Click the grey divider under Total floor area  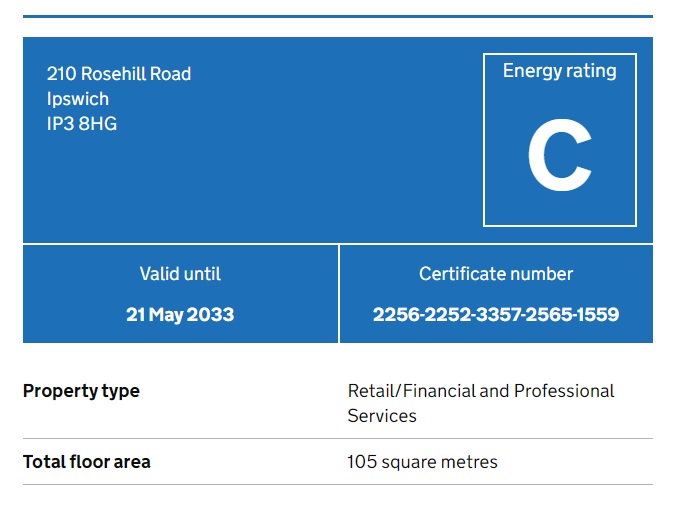pyautogui.click(x=338, y=485)
